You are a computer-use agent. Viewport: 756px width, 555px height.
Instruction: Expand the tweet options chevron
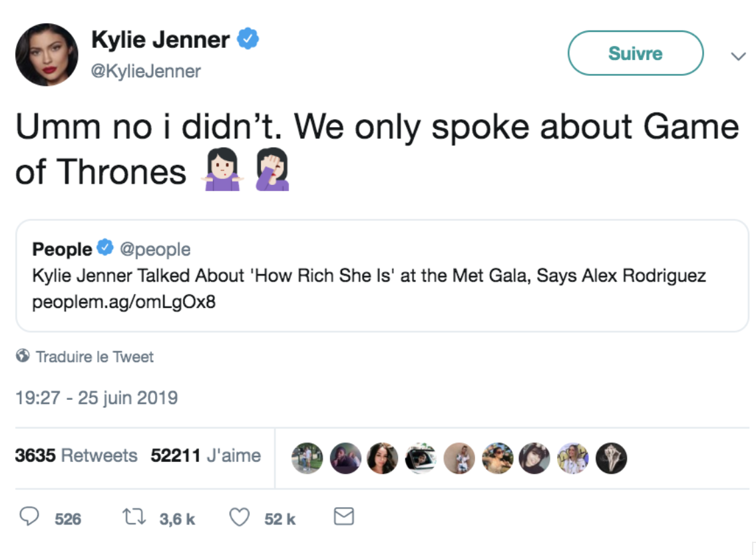tap(738, 57)
